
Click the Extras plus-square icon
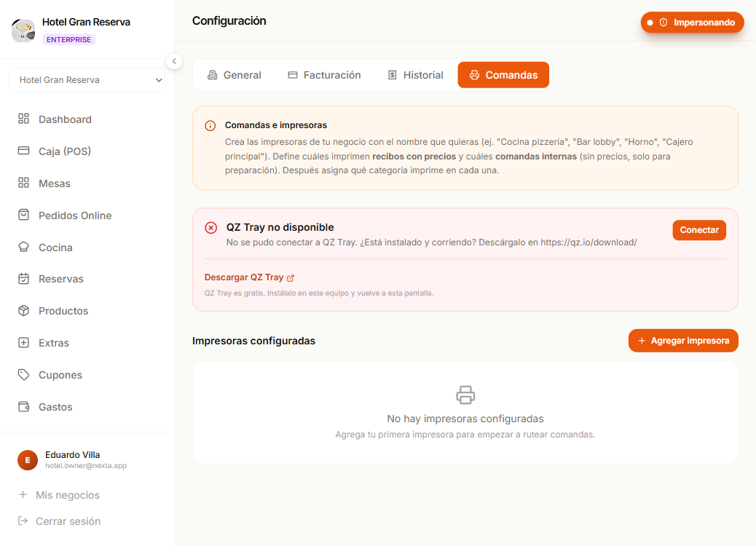[x=23, y=343]
